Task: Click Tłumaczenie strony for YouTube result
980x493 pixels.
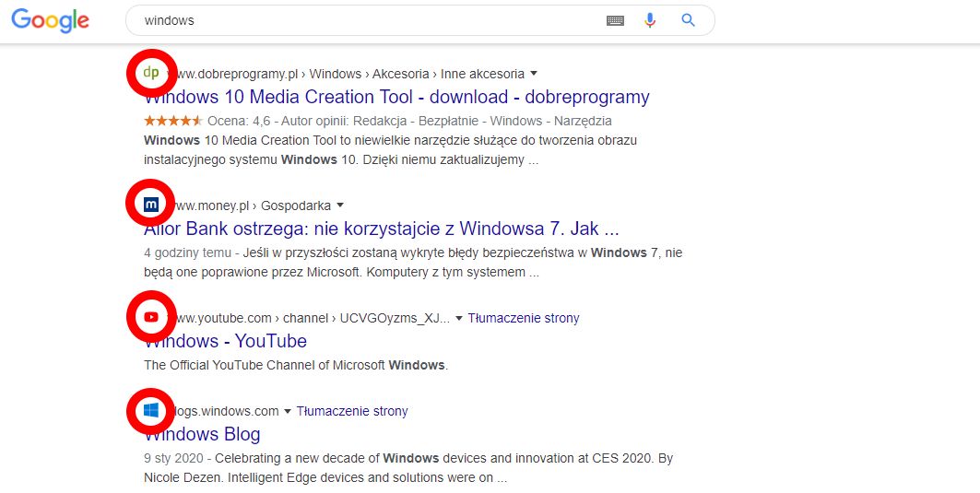Action: 524,318
